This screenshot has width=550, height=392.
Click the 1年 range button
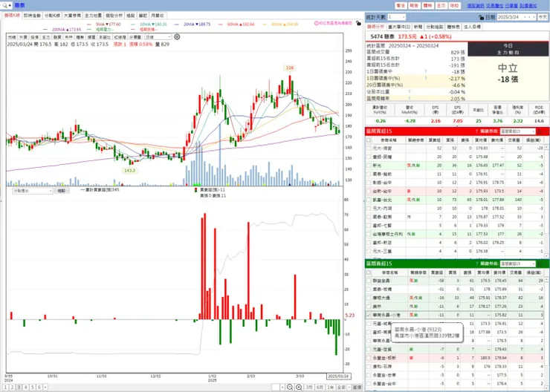(331, 387)
